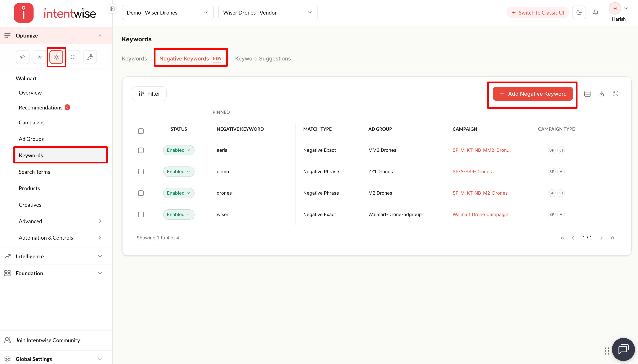Select the people group platform icon

[x=39, y=57]
